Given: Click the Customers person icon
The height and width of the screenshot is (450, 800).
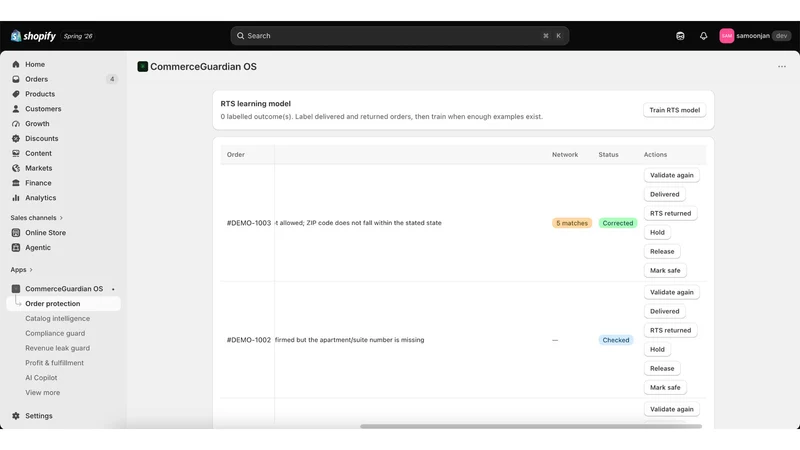Looking at the screenshot, I should (x=16, y=109).
